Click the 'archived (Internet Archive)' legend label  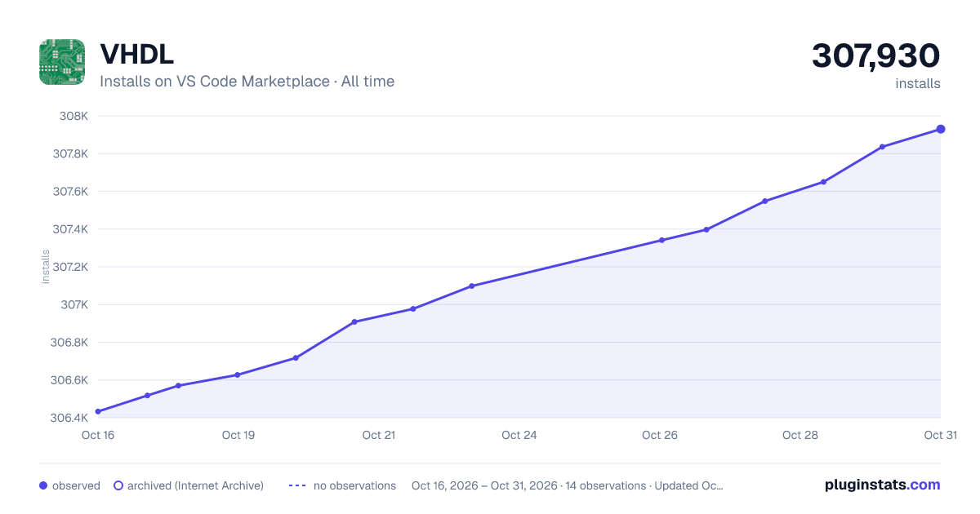(195, 485)
